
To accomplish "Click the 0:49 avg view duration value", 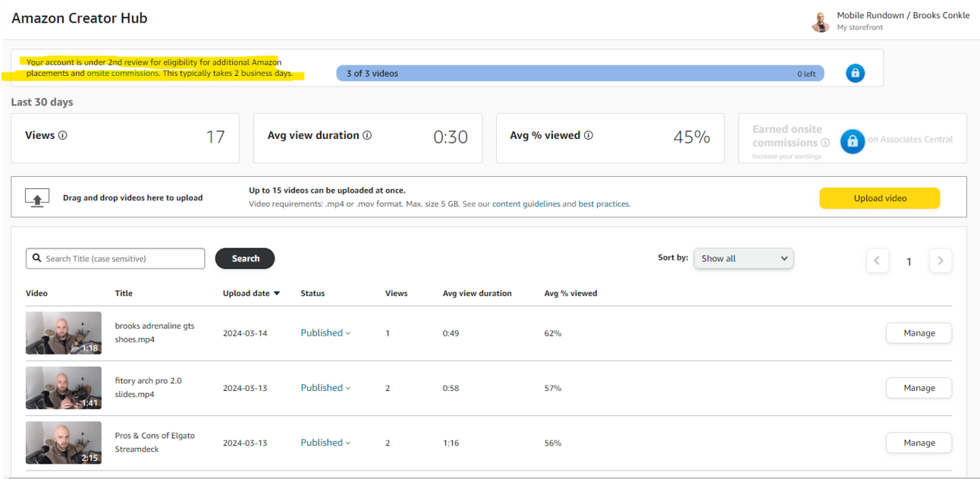I will [451, 333].
